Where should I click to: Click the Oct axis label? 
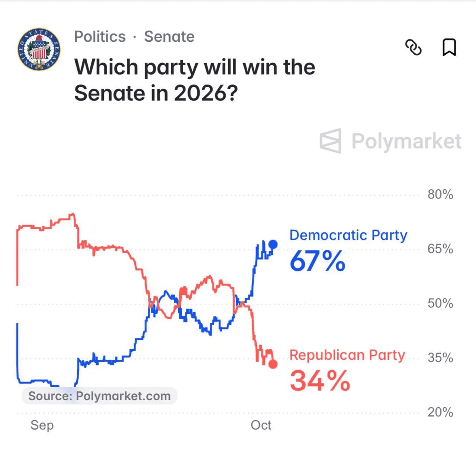click(x=261, y=425)
